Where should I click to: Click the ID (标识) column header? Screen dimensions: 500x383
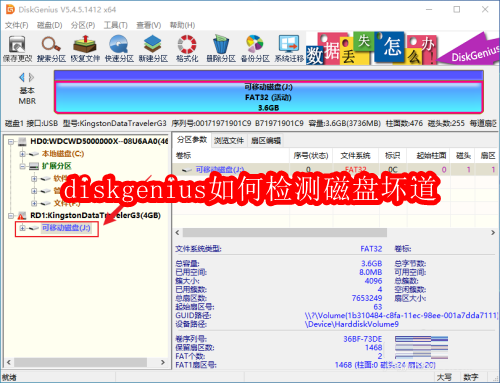pyautogui.click(x=393, y=156)
